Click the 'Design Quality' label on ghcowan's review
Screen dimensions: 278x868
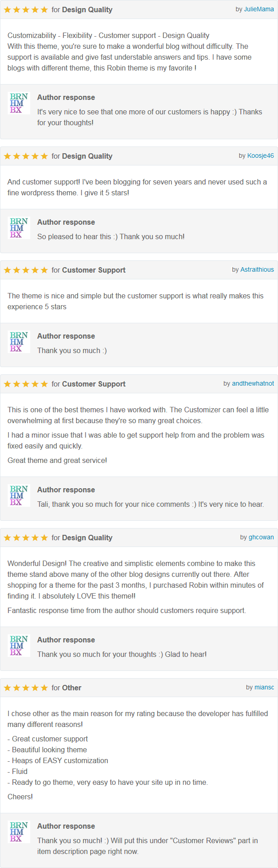click(87, 538)
